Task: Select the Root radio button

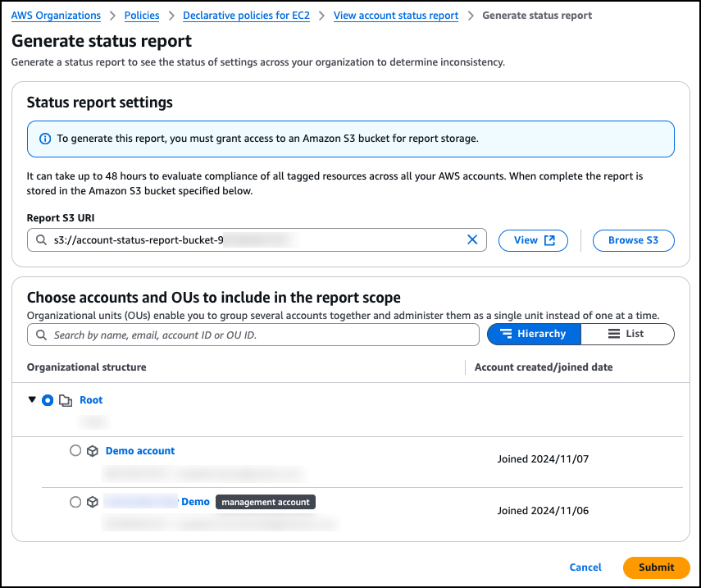Action: pyautogui.click(x=48, y=400)
